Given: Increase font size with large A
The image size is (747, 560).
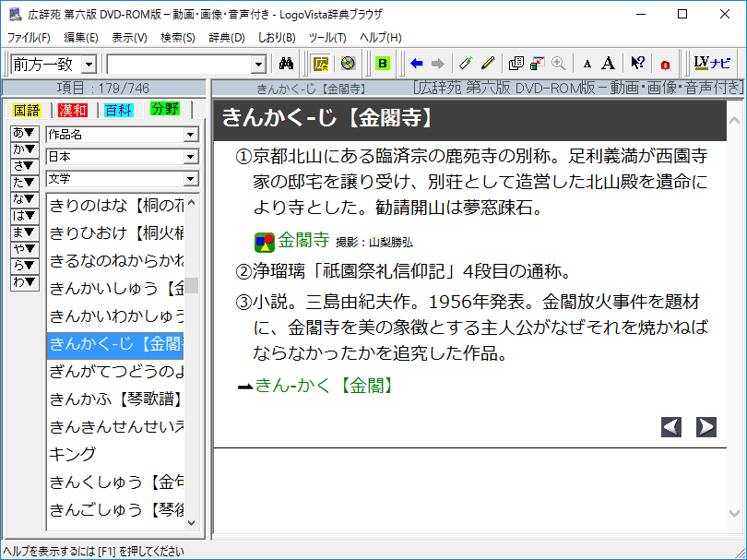Looking at the screenshot, I should 609,64.
